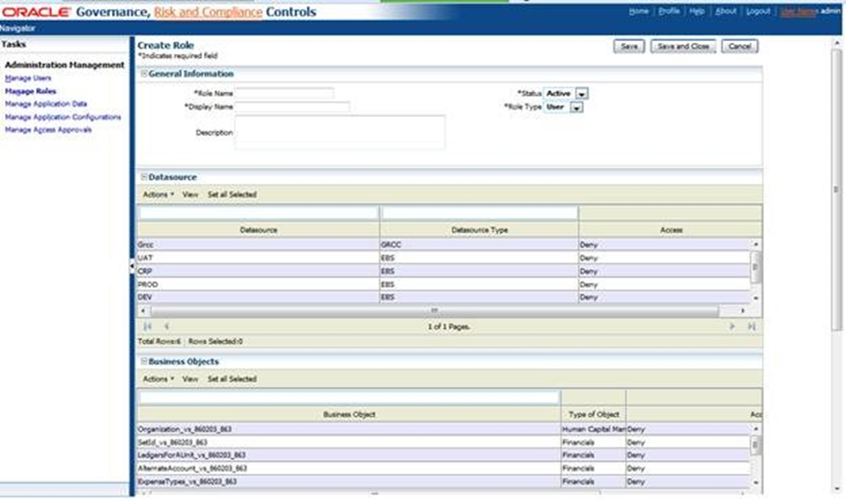Go to previous page of Datasource table

167,326
